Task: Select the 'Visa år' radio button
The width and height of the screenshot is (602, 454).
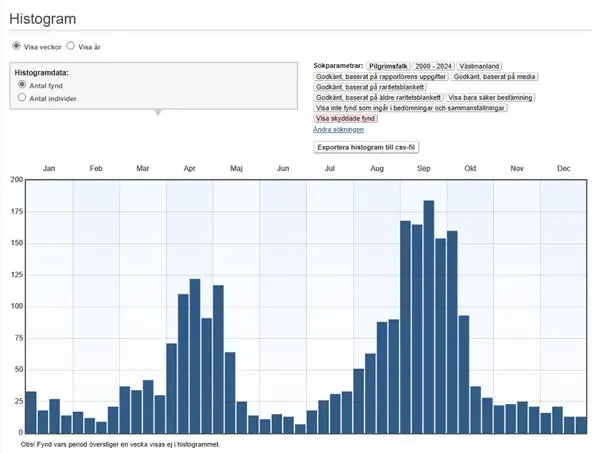Action: pos(71,46)
